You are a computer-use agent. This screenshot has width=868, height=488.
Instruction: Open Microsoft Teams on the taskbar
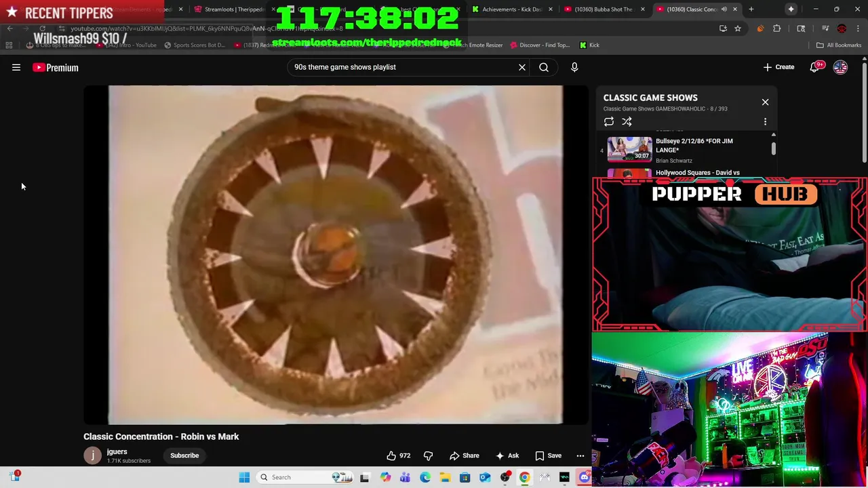point(406,477)
